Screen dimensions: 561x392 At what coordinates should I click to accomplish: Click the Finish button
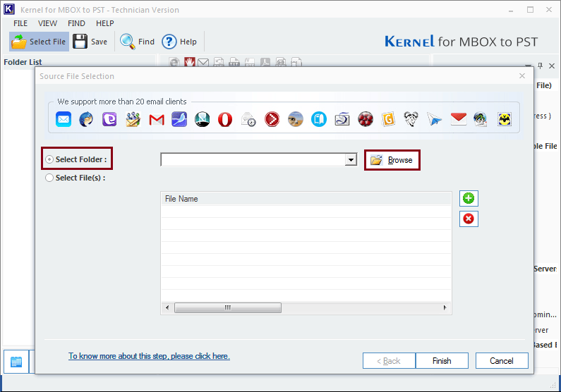coord(442,361)
